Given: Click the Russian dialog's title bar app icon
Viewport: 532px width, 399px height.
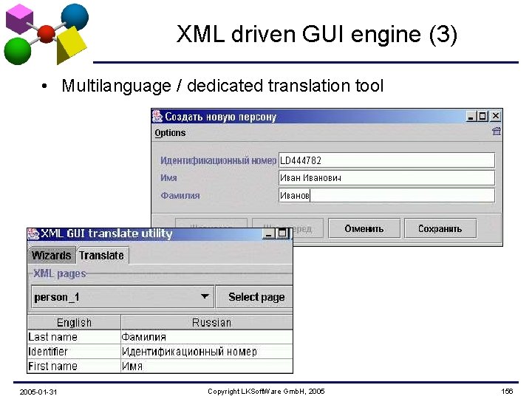Looking at the screenshot, I should [157, 117].
